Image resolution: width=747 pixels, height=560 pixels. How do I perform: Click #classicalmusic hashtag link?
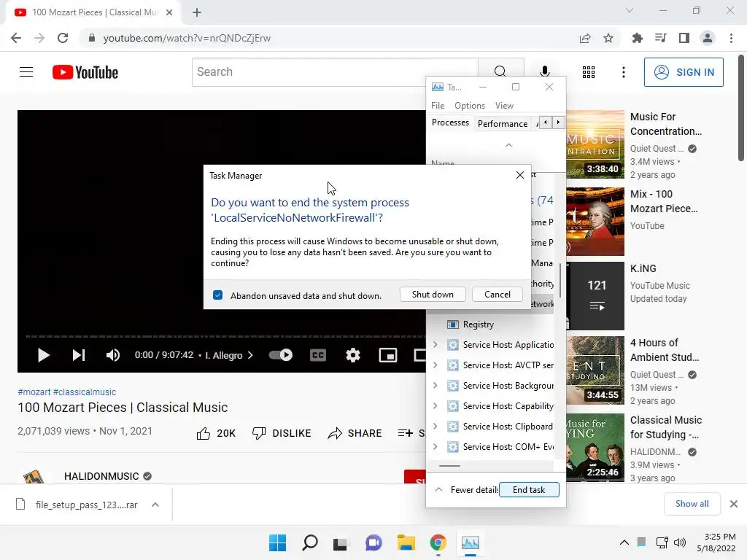click(x=85, y=392)
